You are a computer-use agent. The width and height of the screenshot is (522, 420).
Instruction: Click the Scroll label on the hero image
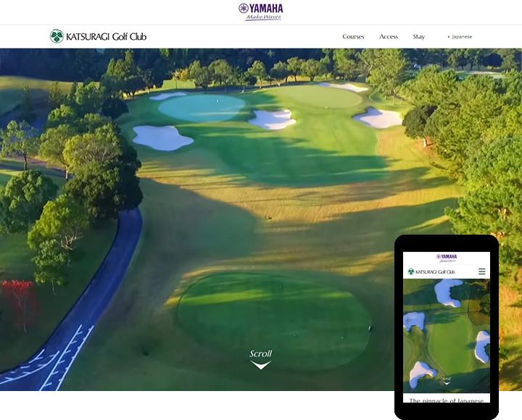click(x=261, y=353)
